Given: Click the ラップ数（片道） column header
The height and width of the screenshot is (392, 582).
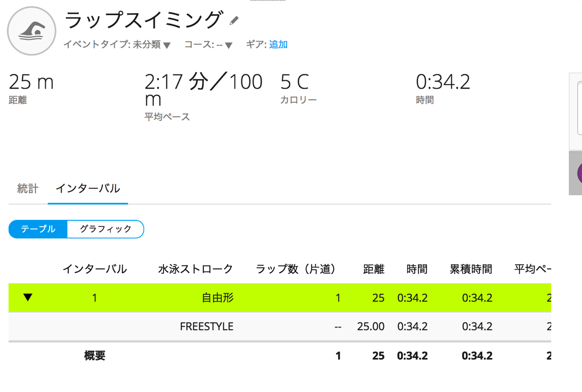Looking at the screenshot, I should (295, 269).
